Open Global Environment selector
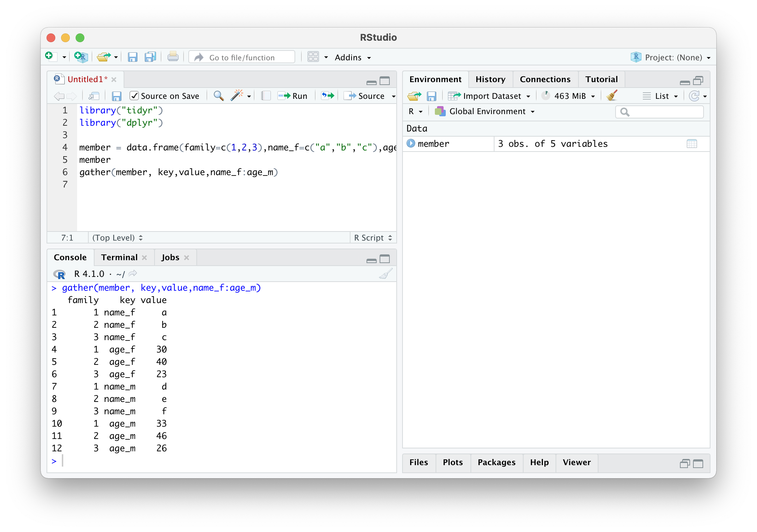This screenshot has height=532, width=757. [x=485, y=112]
